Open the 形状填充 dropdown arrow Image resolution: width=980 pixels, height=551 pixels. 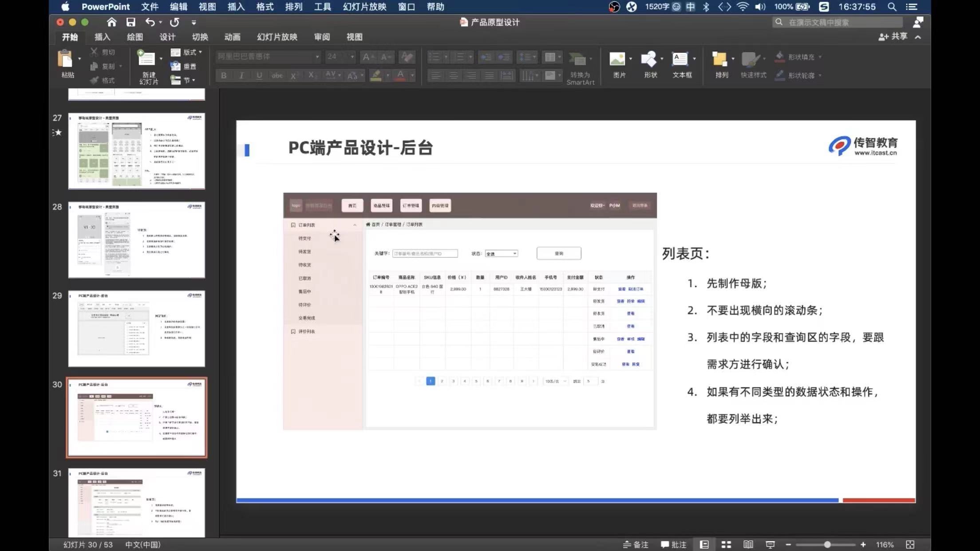(x=820, y=57)
